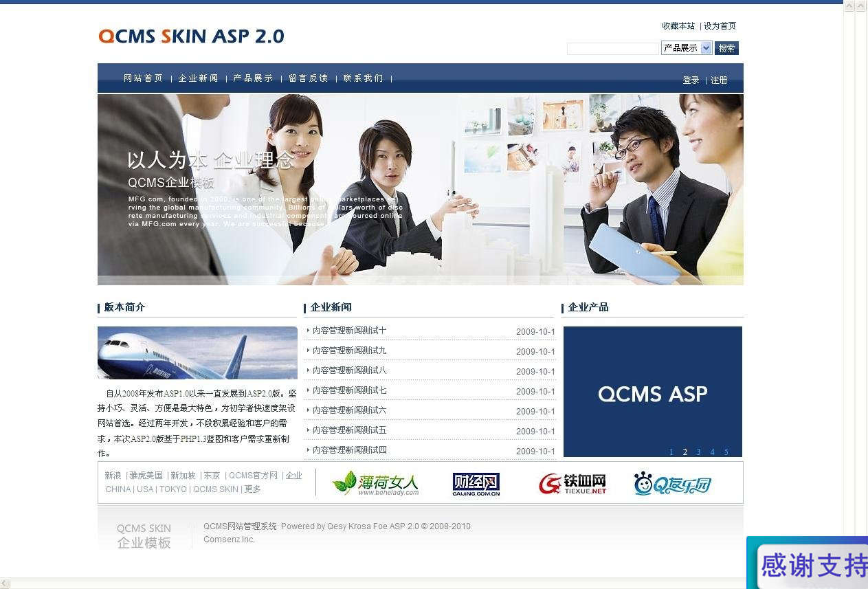Switch product slider to slide 2

tap(685, 452)
